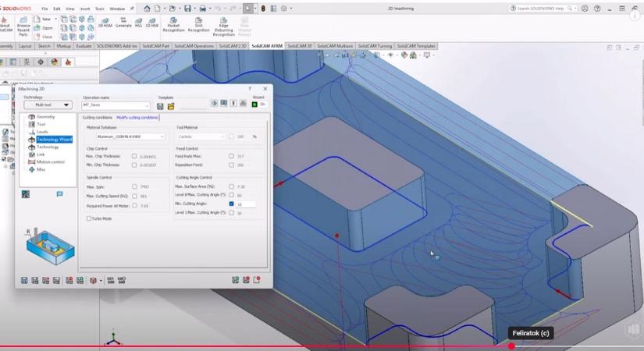The height and width of the screenshot is (351, 644).
Task: Select Misc in the dialog tree
Action: tap(41, 169)
